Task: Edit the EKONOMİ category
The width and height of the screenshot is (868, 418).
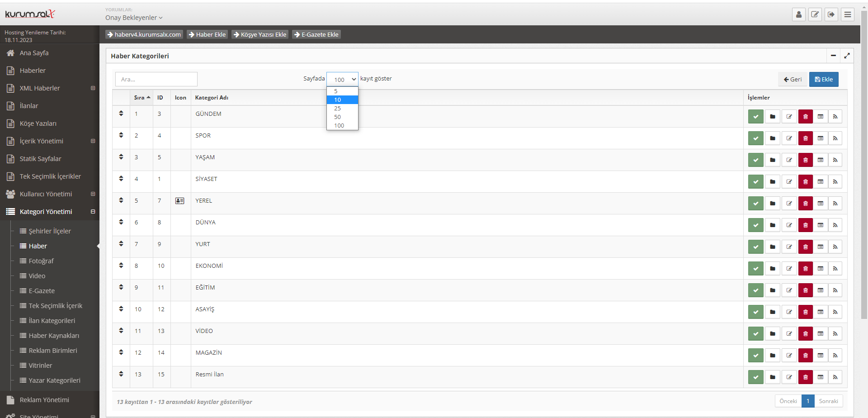Action: (x=789, y=269)
